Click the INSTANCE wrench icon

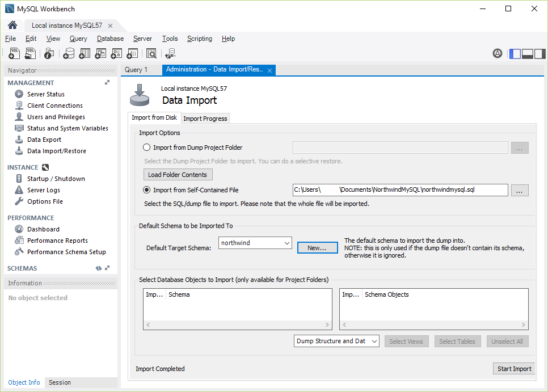[x=45, y=167]
